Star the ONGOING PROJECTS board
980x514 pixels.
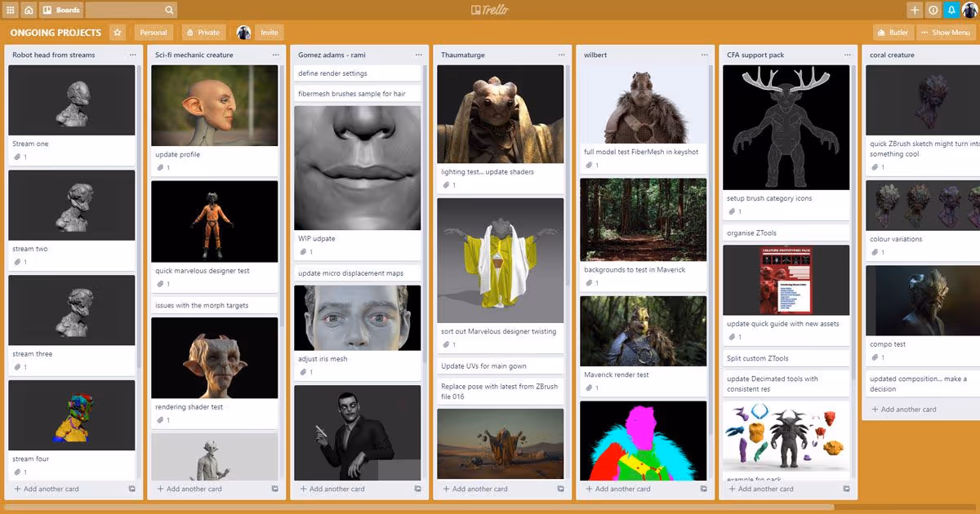coord(117,33)
